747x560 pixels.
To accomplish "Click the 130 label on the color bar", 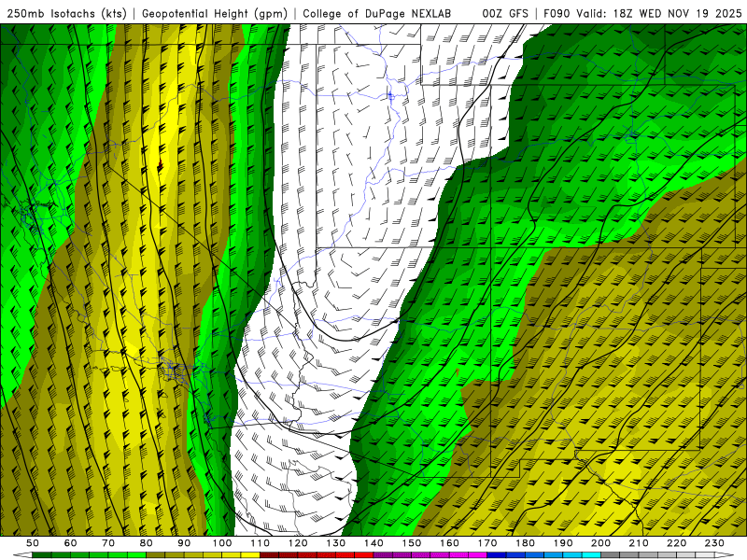I will 335,543.
